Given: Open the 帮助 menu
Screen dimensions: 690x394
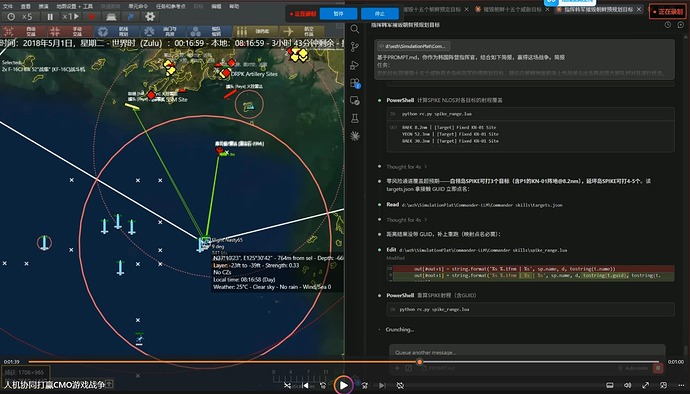Looking at the screenshot, I should [234, 6].
